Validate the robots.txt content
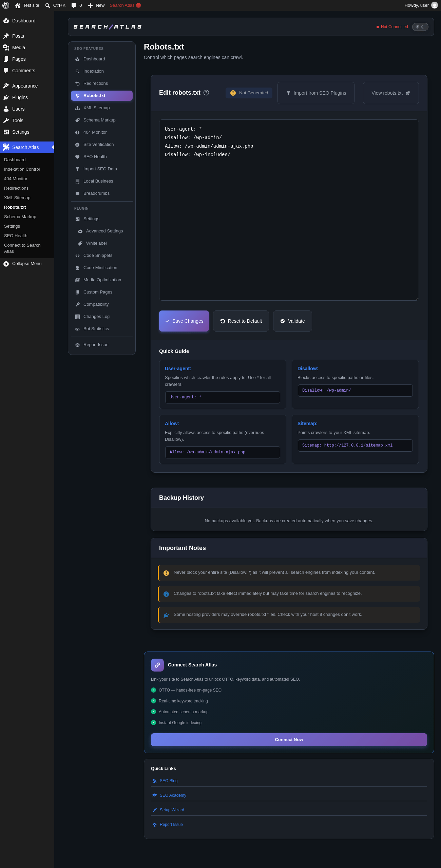441x868 pixels. pyautogui.click(x=292, y=321)
